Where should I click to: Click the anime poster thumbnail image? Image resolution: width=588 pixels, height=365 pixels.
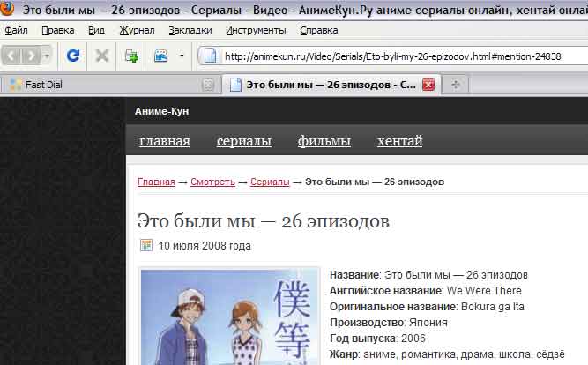[x=229, y=317]
